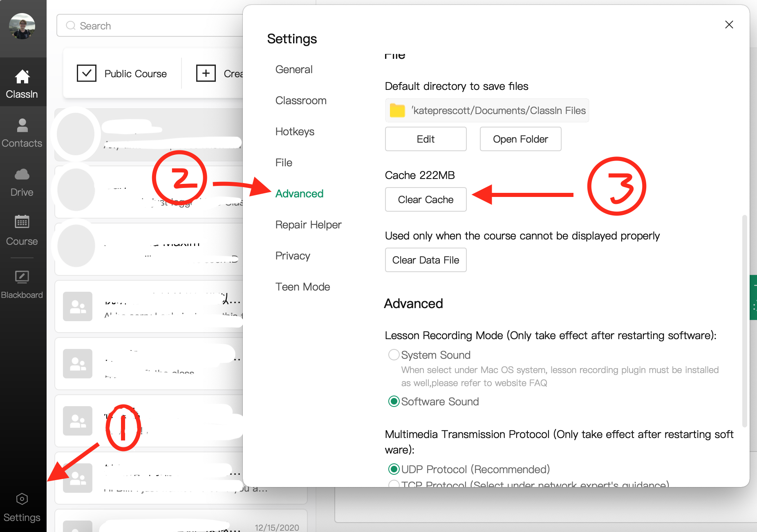This screenshot has width=757, height=532.
Task: Click the user avatar at top left
Action: (x=22, y=26)
